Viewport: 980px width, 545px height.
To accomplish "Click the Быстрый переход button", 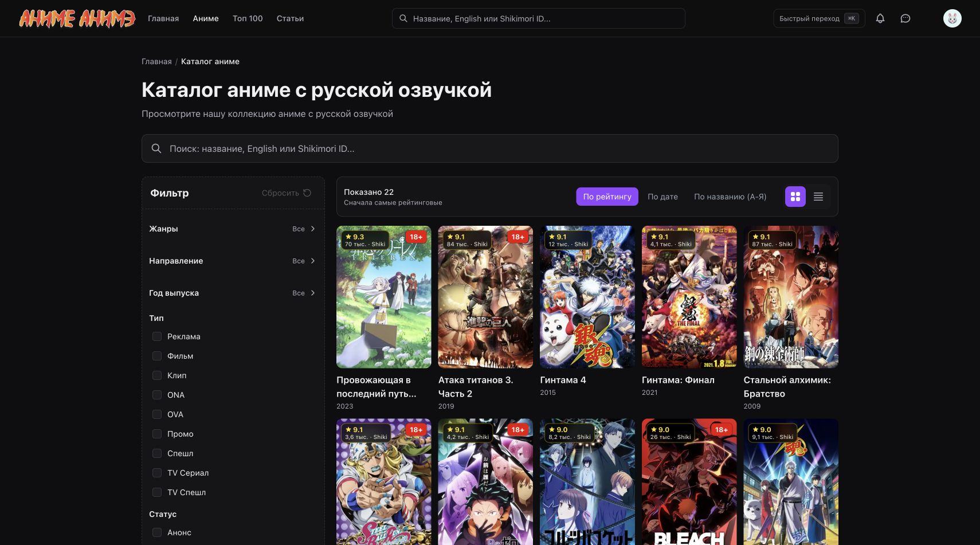I will (x=819, y=18).
